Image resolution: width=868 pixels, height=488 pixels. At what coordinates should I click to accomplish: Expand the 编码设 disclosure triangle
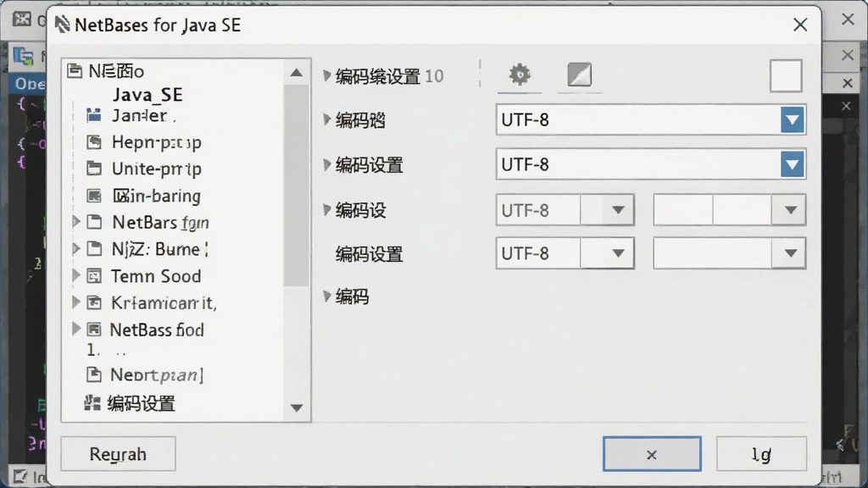point(327,210)
